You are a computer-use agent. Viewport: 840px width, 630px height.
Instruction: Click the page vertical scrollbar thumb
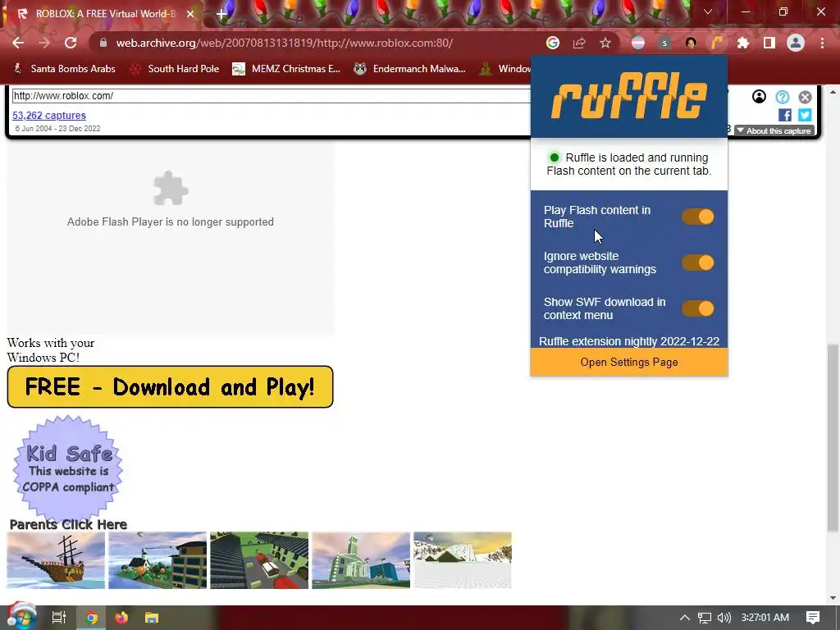coord(833,438)
